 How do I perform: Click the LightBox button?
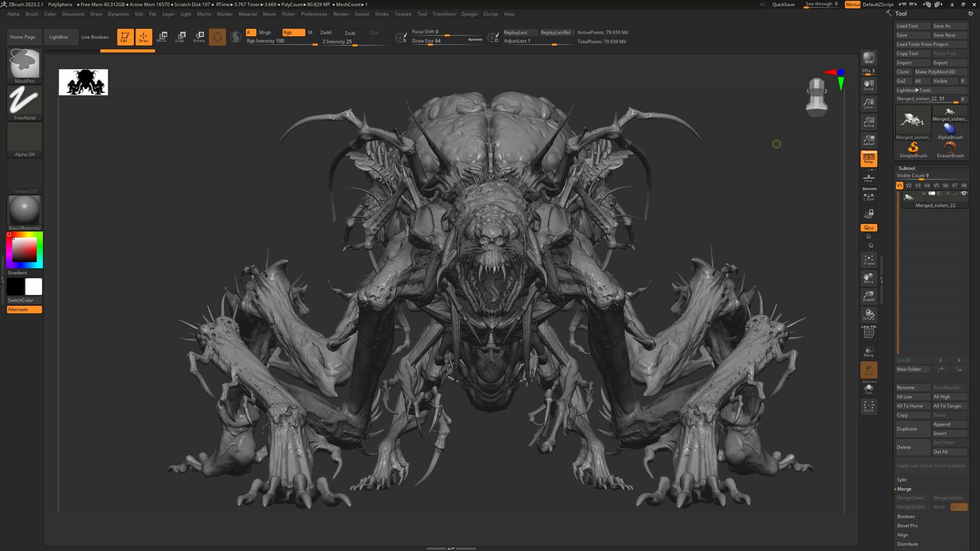(58, 37)
